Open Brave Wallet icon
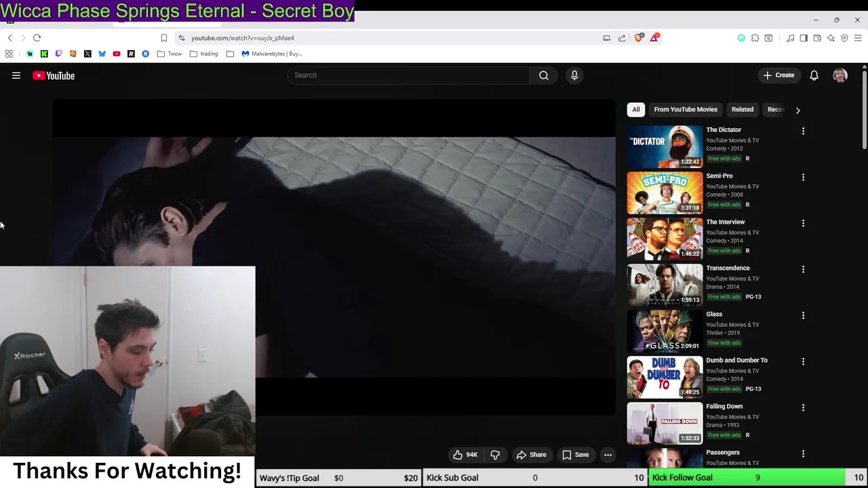This screenshot has height=488, width=868. [817, 38]
